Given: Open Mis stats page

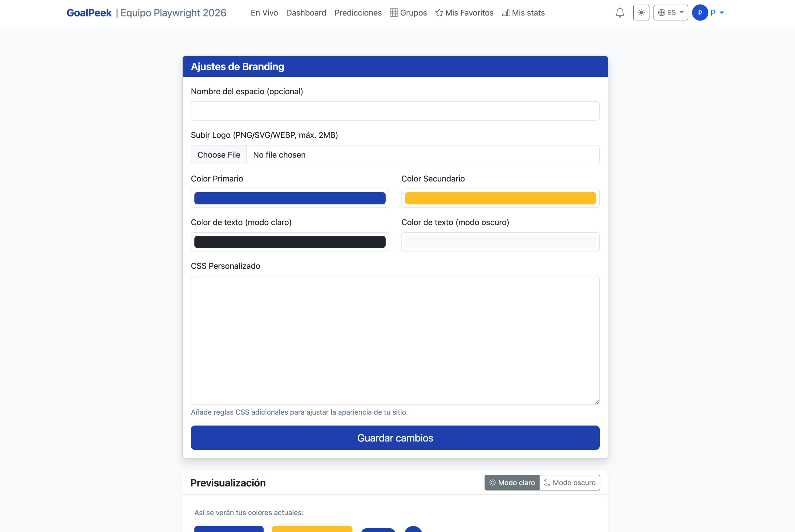Looking at the screenshot, I should [523, 12].
